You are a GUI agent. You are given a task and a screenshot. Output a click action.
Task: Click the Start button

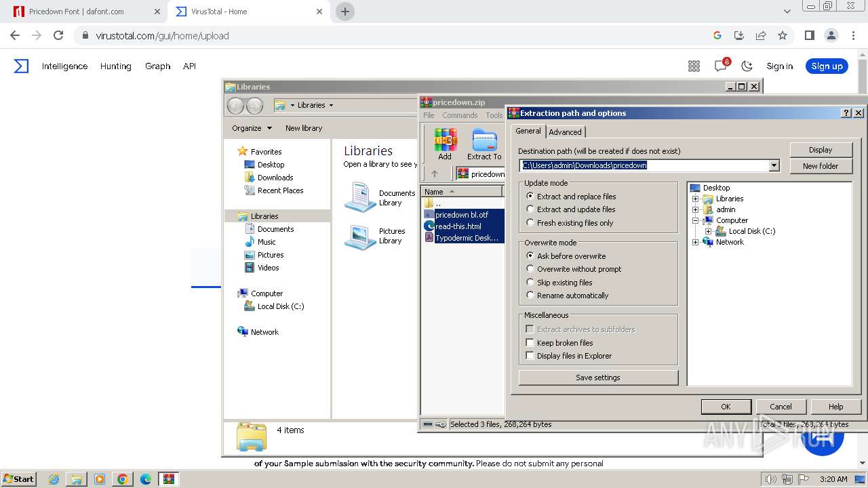[18, 479]
